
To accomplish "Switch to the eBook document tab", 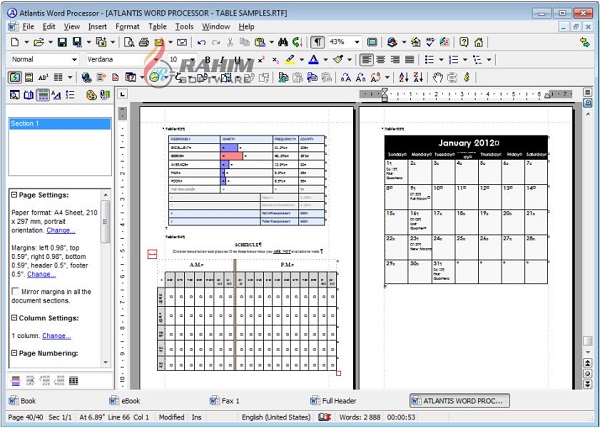I will (x=125, y=401).
